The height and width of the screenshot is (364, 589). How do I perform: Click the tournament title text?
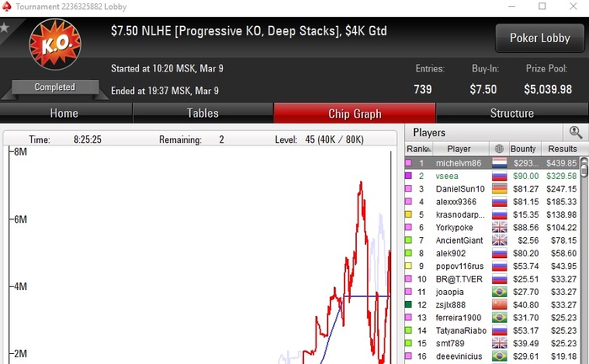click(249, 31)
